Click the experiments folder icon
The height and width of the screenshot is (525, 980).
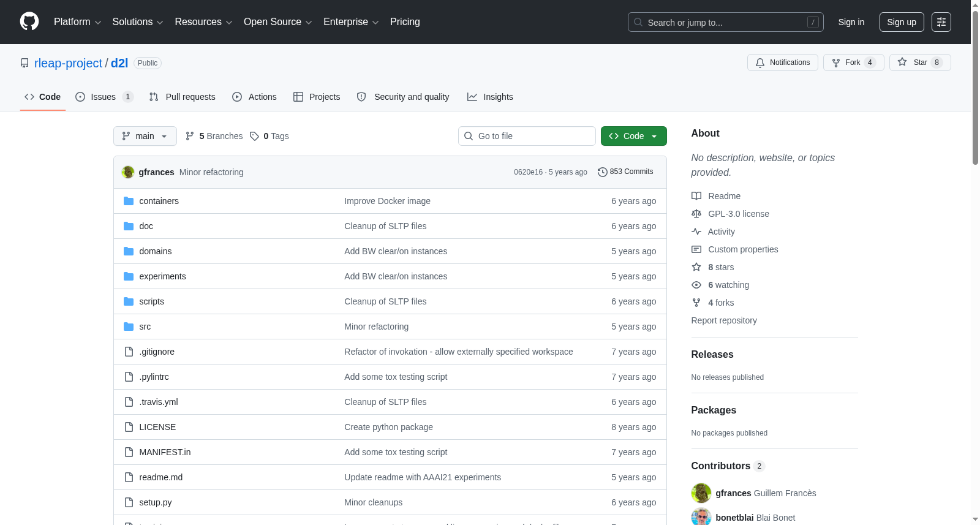click(x=129, y=276)
